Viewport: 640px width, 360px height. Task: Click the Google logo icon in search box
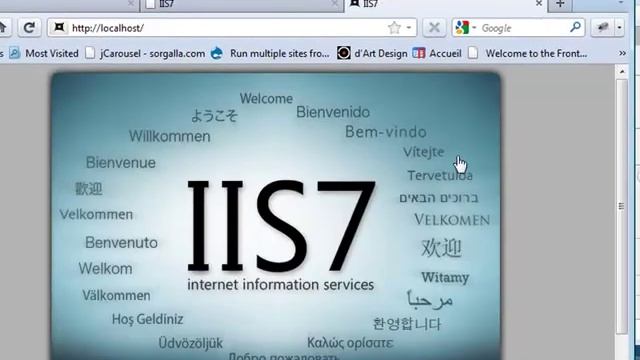coord(462,28)
